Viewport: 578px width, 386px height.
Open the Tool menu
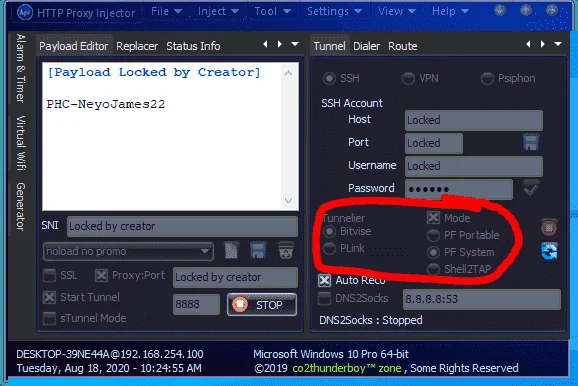272,11
